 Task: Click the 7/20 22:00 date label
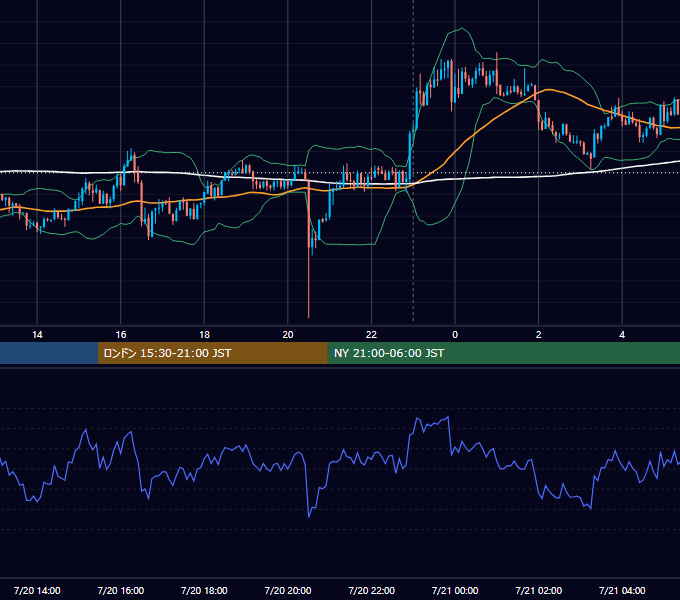click(372, 590)
